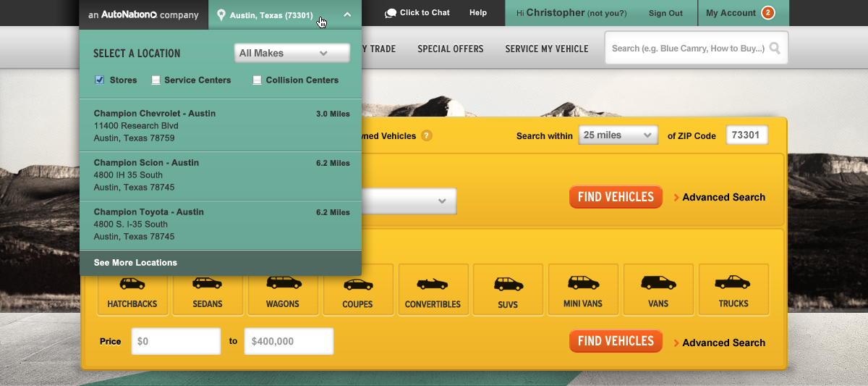Click the ZIP Code field showing 73301
Screen dimensions: 868x386
click(747, 135)
